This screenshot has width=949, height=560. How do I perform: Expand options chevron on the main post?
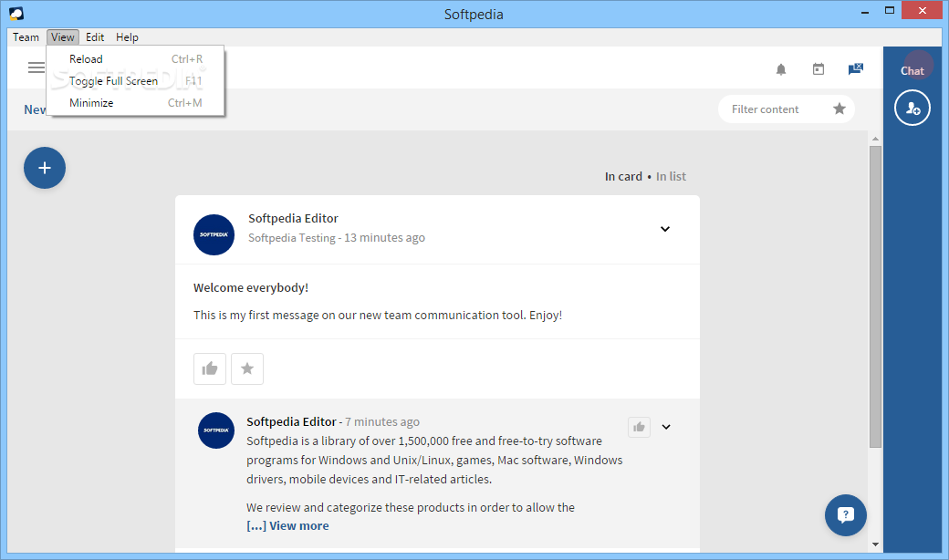click(665, 229)
